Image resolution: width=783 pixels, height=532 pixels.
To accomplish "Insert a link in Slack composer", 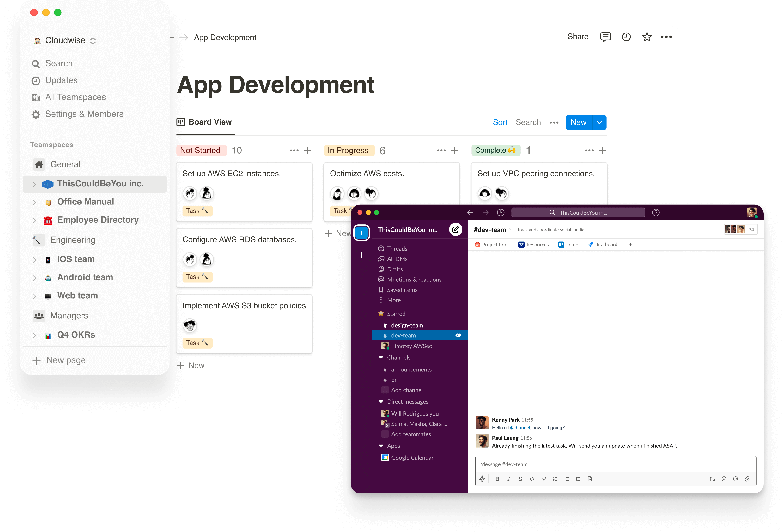I will pos(543,479).
